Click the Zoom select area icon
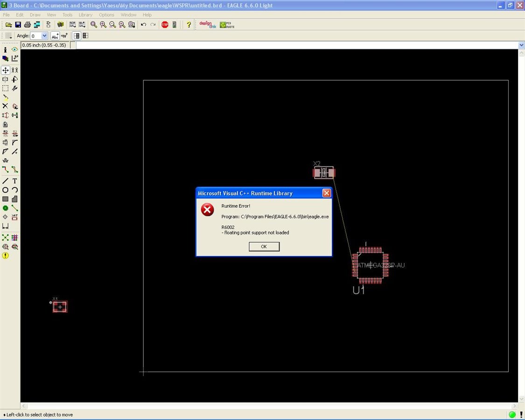This screenshot has height=420, width=525. pyautogui.click(x=132, y=25)
